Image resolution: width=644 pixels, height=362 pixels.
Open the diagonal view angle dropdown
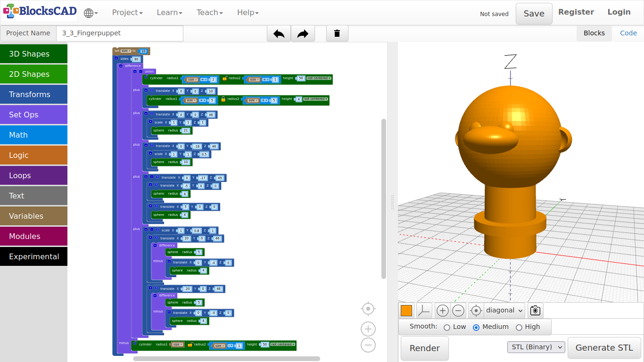click(504, 311)
